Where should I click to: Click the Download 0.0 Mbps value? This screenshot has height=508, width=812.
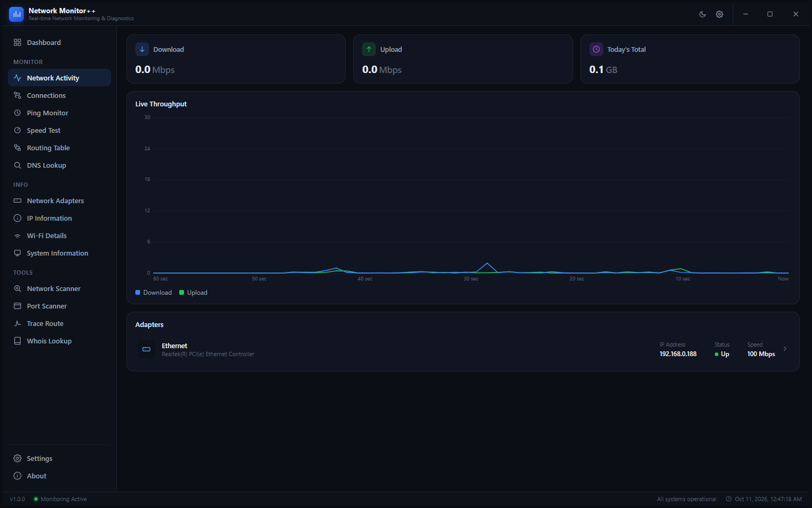155,70
